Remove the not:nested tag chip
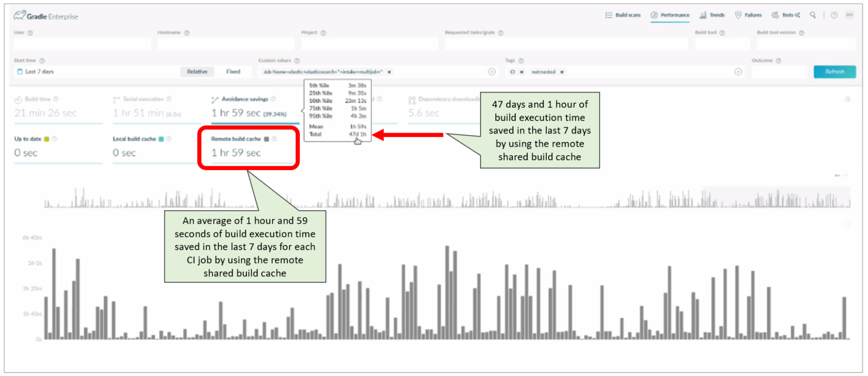The image size is (868, 376). (x=562, y=72)
